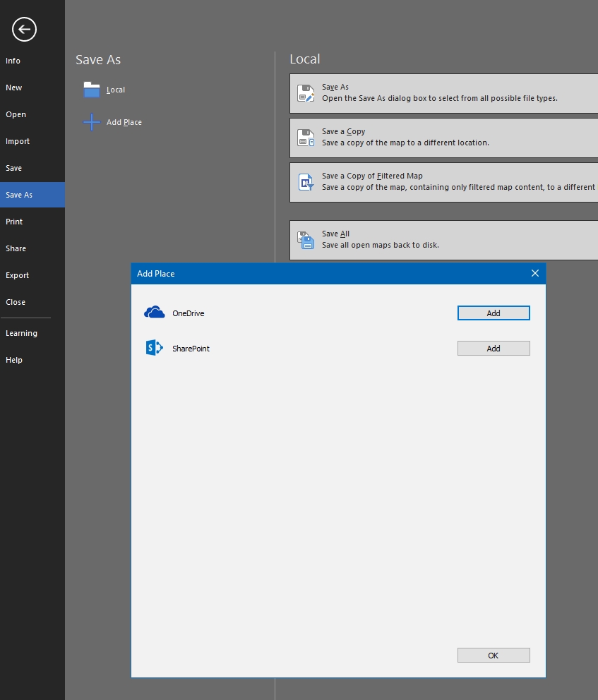Click the Save a Copy of Filtered Map icon
Viewport: 598px width, 700px height.
pos(306,182)
